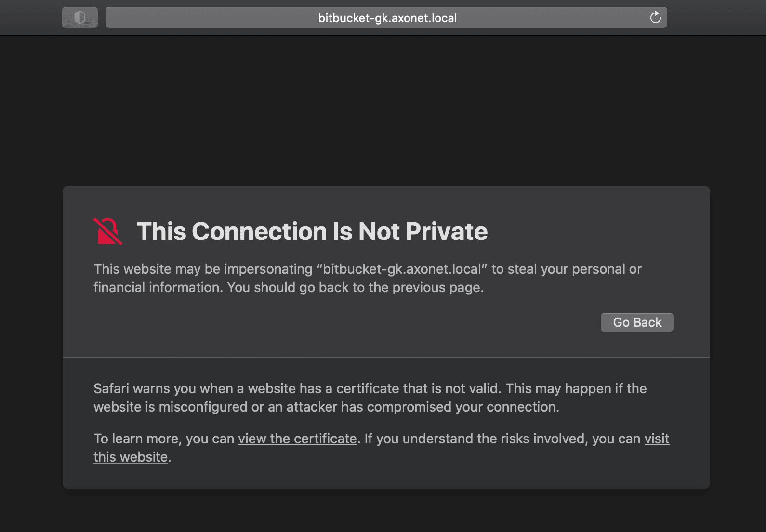Viewport: 766px width, 532px height.
Task: Click the empty card space left of Go Back
Action: tap(337, 322)
